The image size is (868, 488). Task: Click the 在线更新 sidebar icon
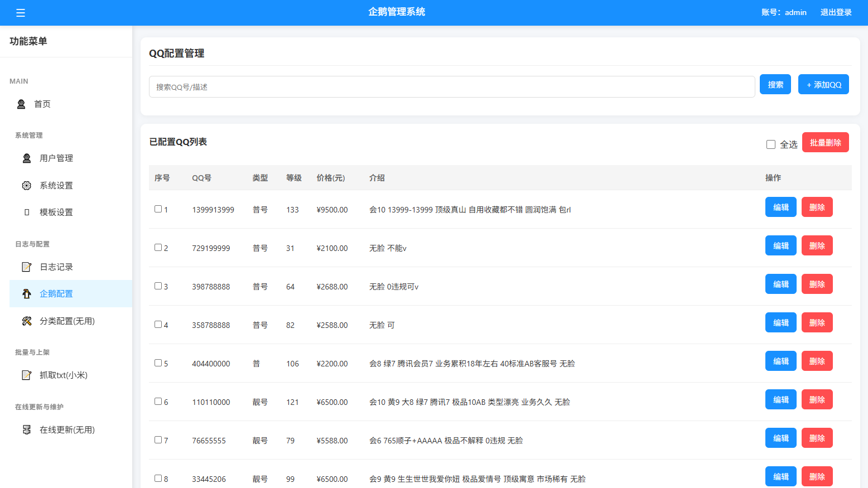pyautogui.click(x=27, y=430)
